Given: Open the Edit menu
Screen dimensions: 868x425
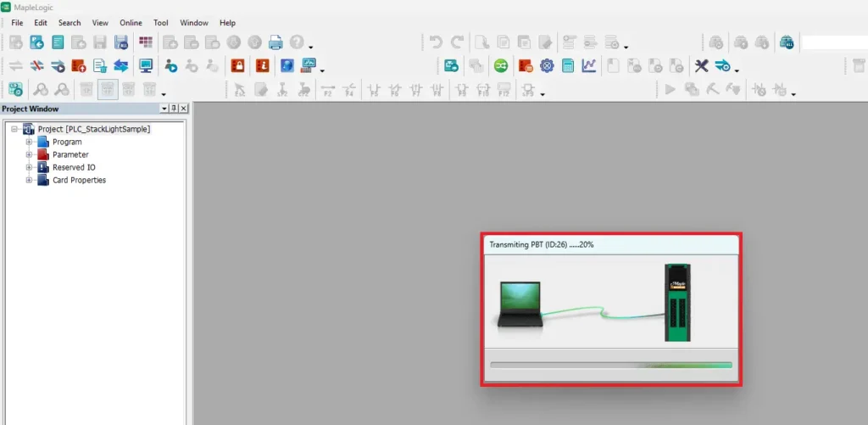Looking at the screenshot, I should coord(41,23).
